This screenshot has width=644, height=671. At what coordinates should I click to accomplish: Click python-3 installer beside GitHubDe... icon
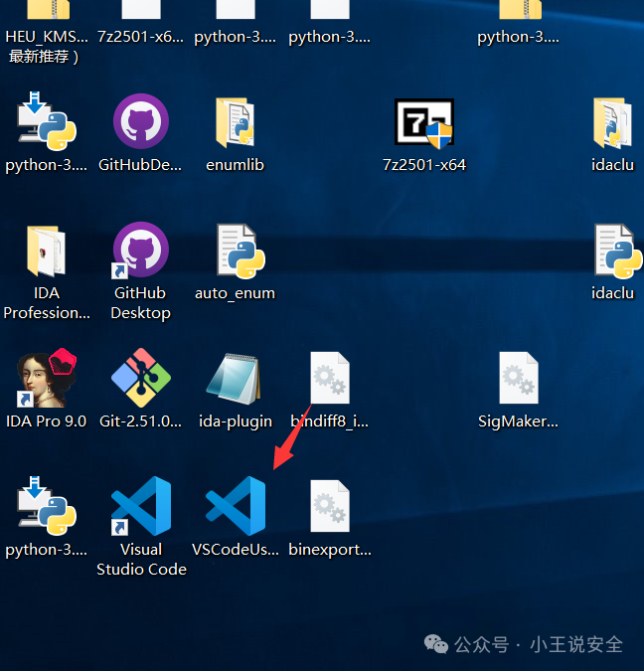tap(47, 120)
